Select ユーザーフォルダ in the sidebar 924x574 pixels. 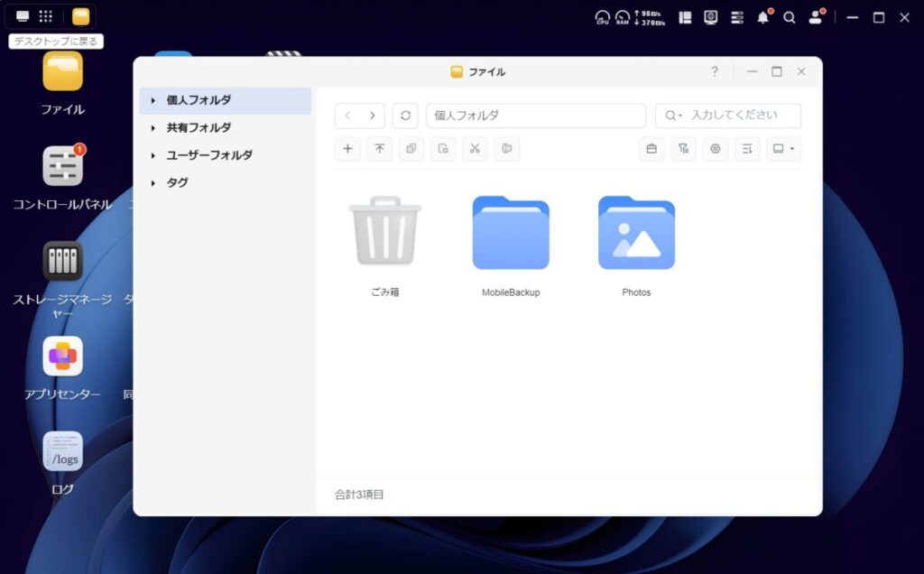click(209, 155)
